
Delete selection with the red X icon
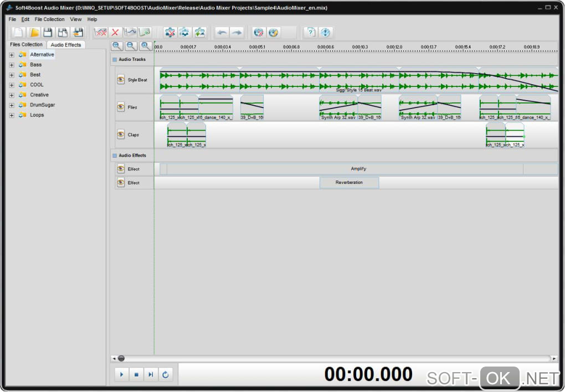pos(115,33)
